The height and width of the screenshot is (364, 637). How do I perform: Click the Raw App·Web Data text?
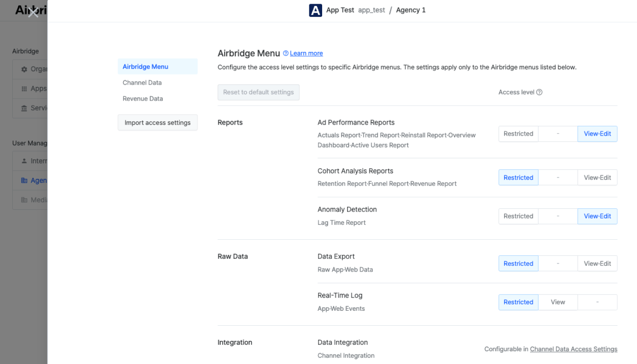(x=345, y=269)
